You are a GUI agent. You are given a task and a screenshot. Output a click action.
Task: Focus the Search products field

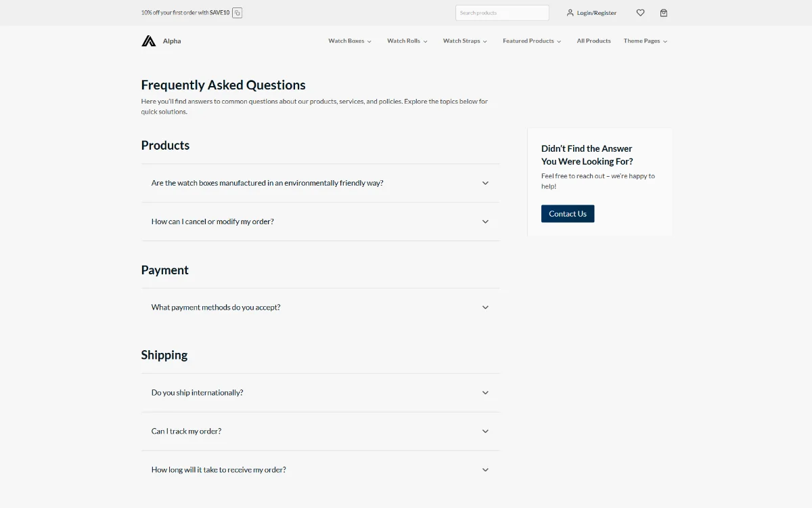click(x=501, y=13)
